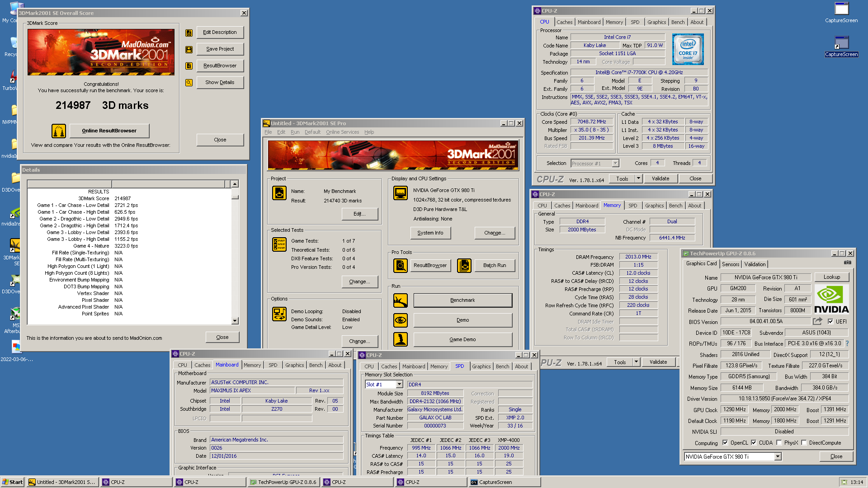Switch to Validation tab in GPU-Z
Viewport: 868px width, 488px height.
pos(755,264)
